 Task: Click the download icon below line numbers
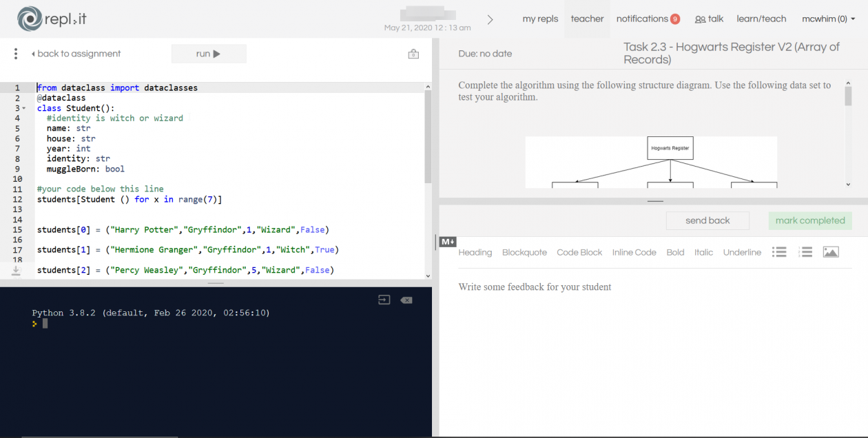pos(16,271)
